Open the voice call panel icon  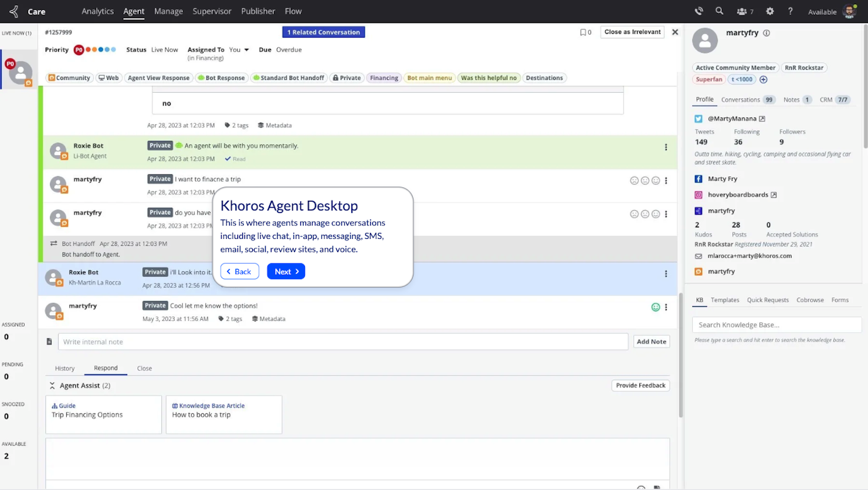tap(699, 11)
